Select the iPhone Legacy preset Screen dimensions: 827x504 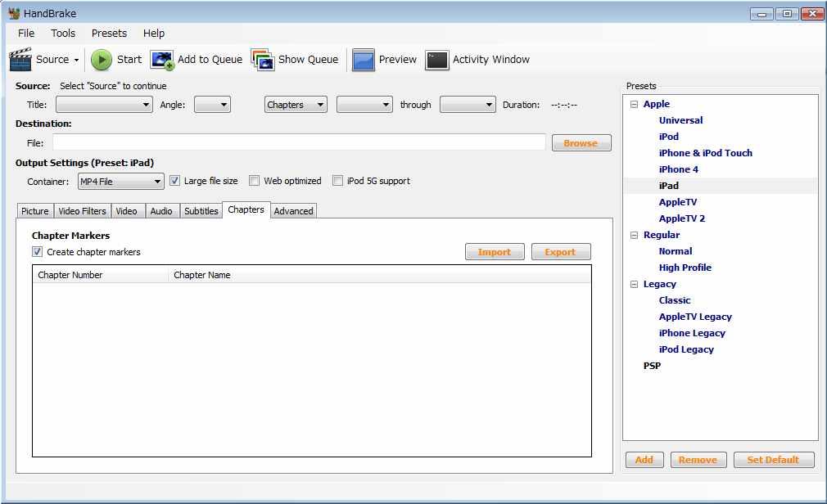[x=692, y=333]
